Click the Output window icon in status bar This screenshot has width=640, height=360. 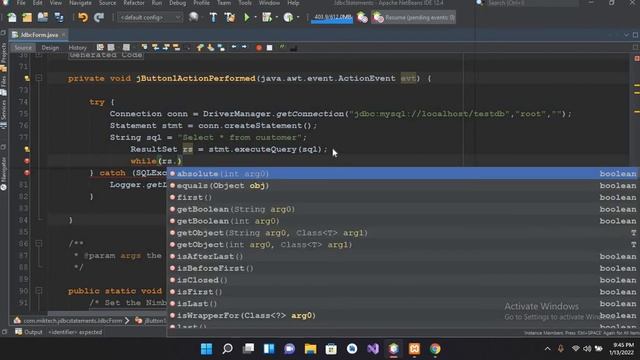pos(19,332)
